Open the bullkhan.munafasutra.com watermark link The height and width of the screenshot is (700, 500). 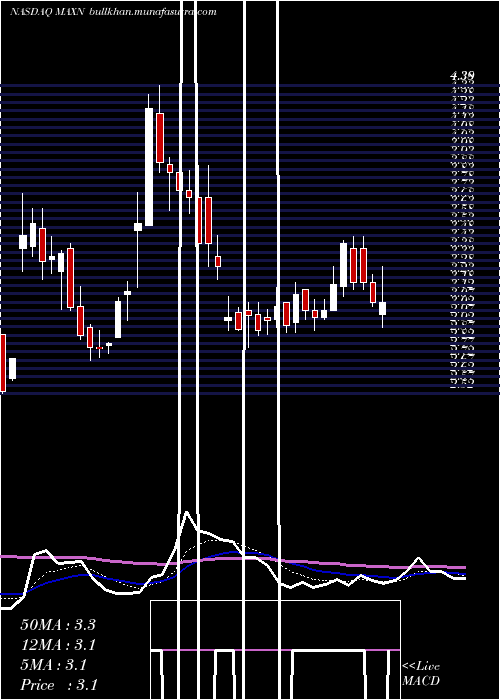(153, 12)
